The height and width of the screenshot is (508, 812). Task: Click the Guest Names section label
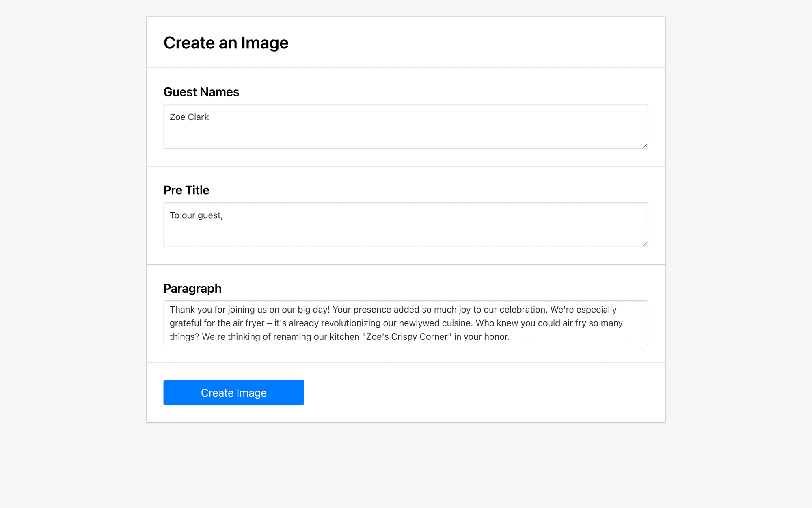(x=201, y=92)
